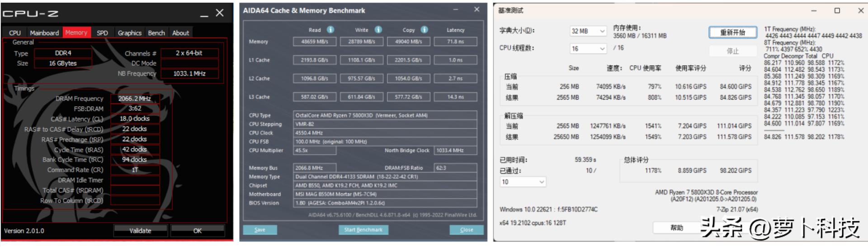The image size is (868, 247).
Task: Click the Size 16 GBytes value in CPU-Z
Action: [63, 64]
